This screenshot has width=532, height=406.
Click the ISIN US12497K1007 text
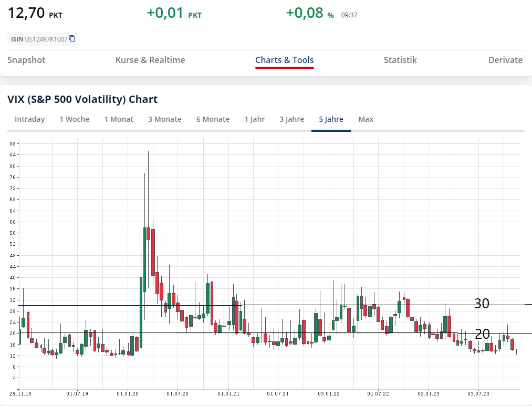click(x=39, y=39)
